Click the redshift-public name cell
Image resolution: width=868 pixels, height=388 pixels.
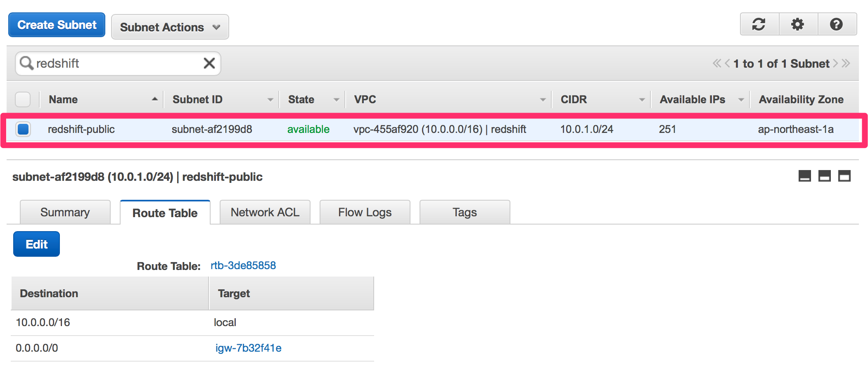(x=81, y=129)
